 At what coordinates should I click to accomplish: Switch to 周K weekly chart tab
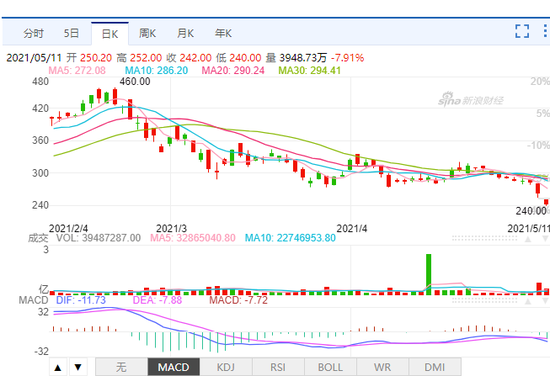[x=147, y=34]
